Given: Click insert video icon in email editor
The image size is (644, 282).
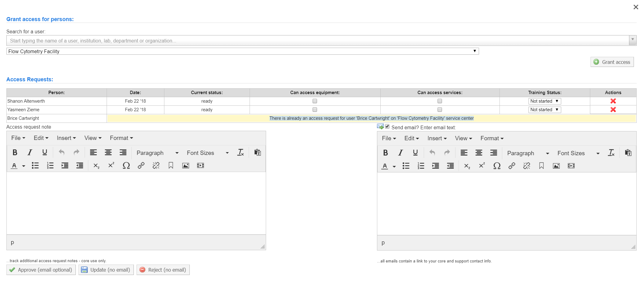Looking at the screenshot, I should tap(571, 166).
